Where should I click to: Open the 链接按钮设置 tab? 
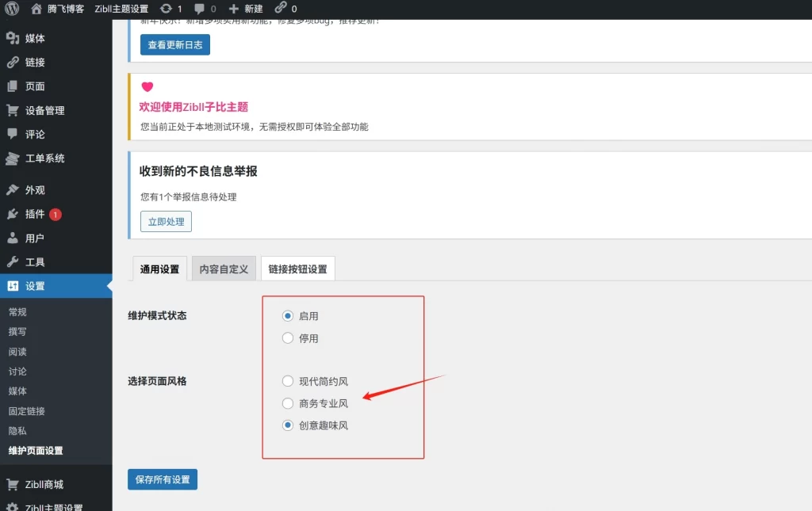(x=297, y=269)
